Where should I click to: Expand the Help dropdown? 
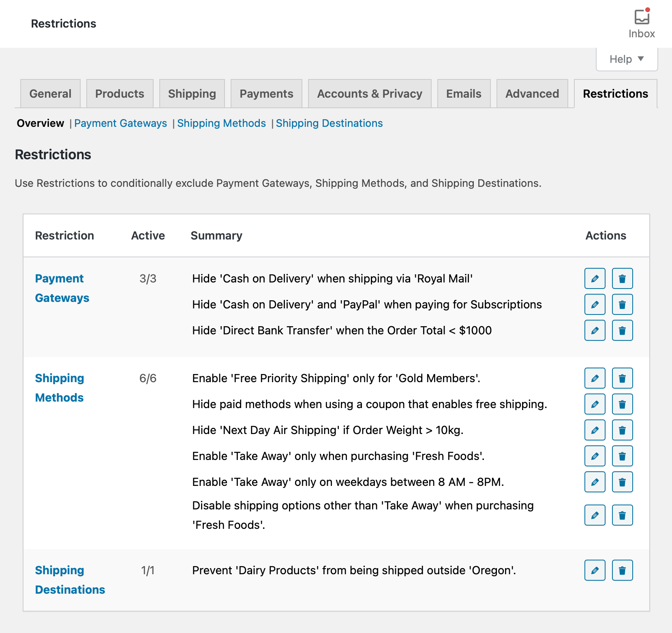click(x=625, y=59)
